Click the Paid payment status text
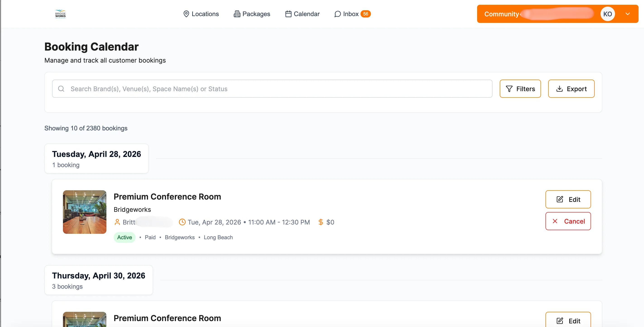Image resolution: width=644 pixels, height=327 pixels. coord(150,238)
